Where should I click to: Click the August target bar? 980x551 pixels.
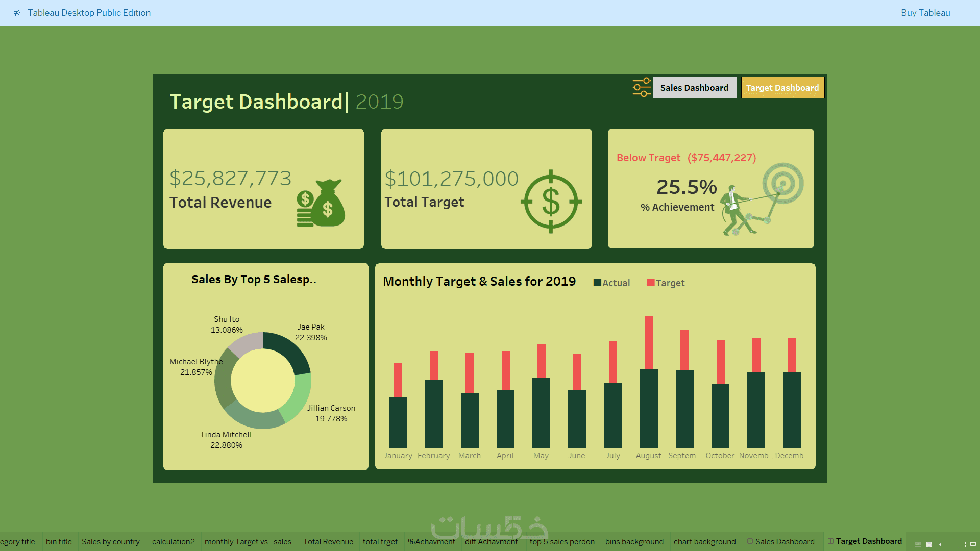click(648, 342)
